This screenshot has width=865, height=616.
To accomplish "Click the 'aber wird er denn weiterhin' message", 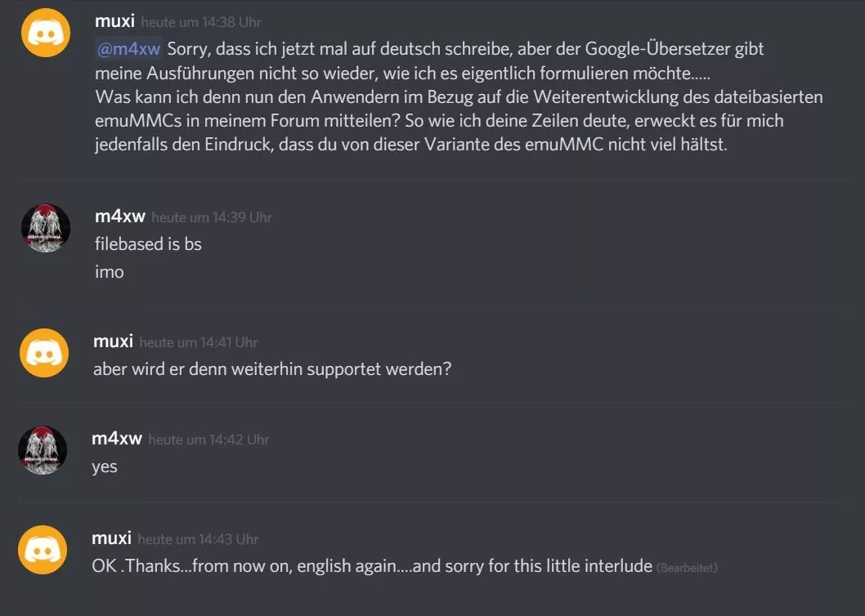I will point(272,368).
